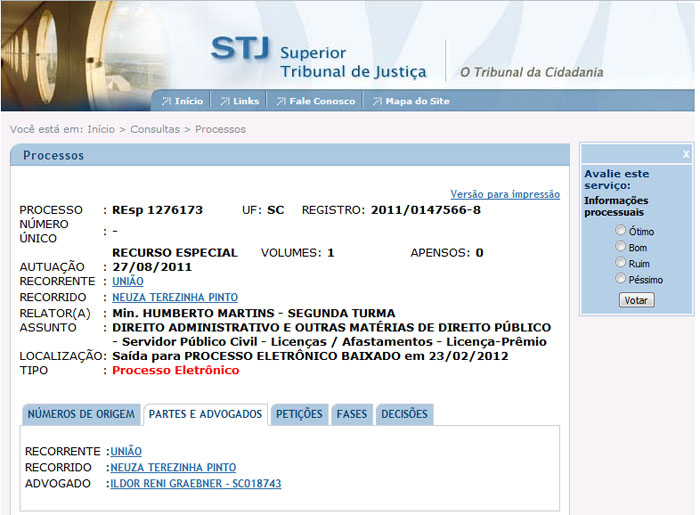Screen dimensions: 700x515
Task: Switch to Números de Origem tab
Action: (x=81, y=414)
